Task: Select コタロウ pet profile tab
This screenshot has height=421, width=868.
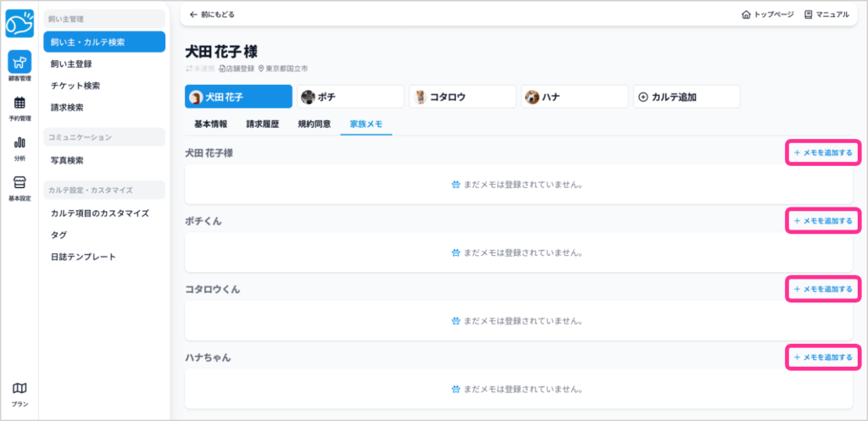Action: point(462,97)
